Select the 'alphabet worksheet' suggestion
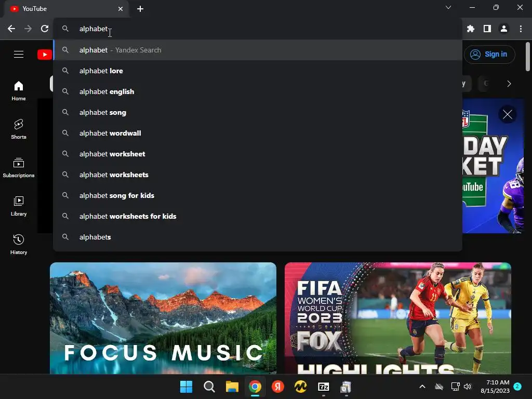 coord(258,154)
